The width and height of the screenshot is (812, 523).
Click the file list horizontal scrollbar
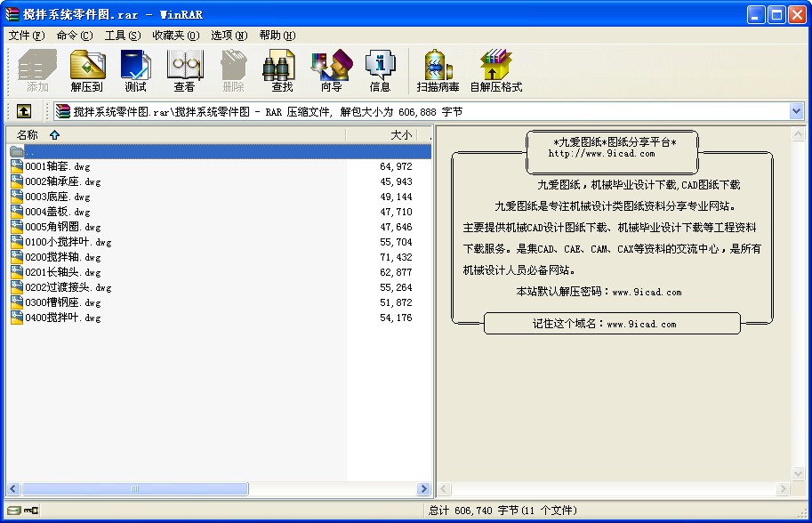coord(133,489)
